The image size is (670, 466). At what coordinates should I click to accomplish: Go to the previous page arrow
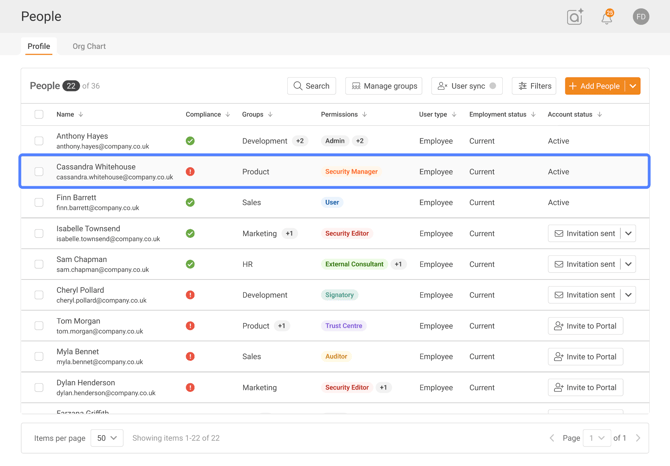pyautogui.click(x=552, y=438)
